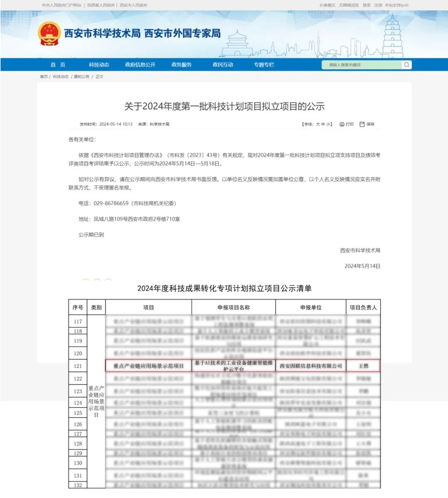The image size is (448, 498).
Task: Open the 西安市人民政府 top link
Action: 134,5
